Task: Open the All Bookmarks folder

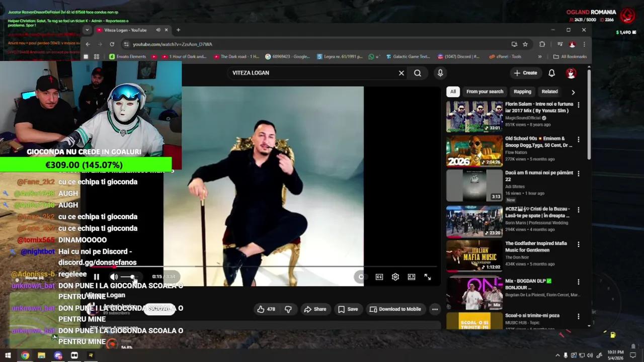Action: tap(570, 57)
